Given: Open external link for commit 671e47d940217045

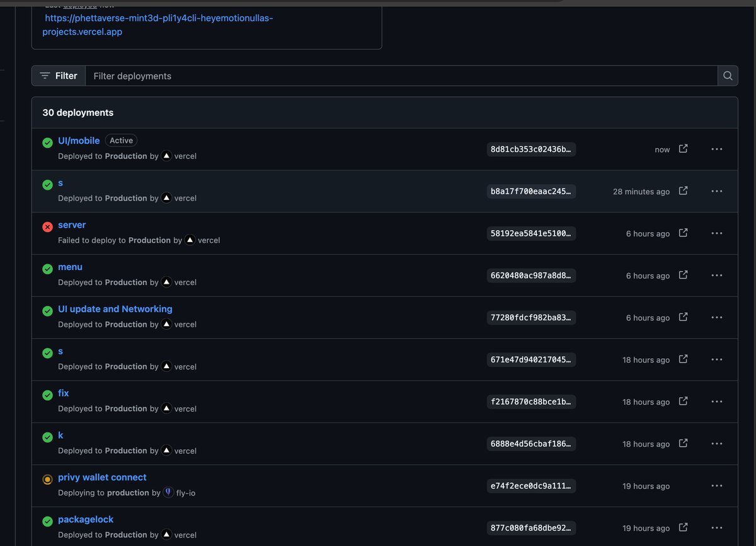Looking at the screenshot, I should (x=683, y=359).
